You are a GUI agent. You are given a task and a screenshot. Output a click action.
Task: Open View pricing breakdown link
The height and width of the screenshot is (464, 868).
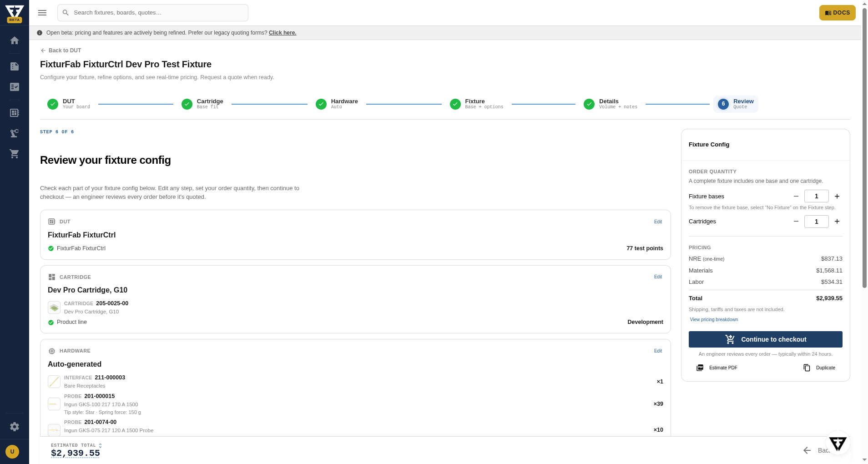714,320
